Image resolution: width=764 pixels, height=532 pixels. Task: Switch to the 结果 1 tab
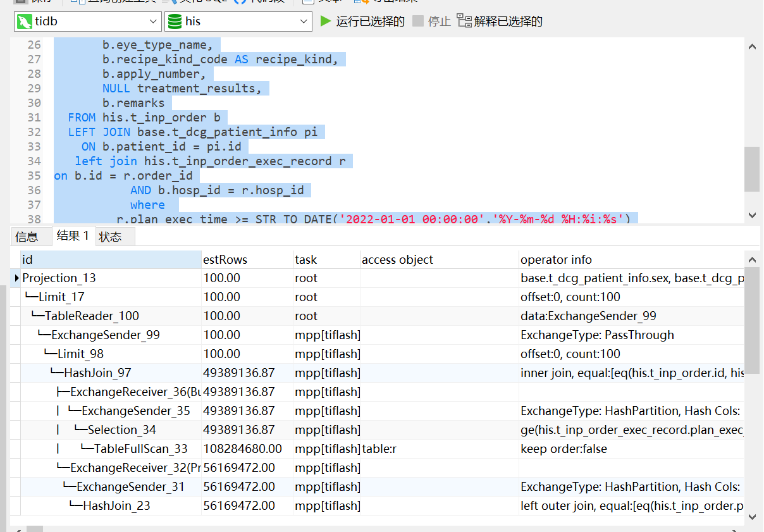[73, 235]
